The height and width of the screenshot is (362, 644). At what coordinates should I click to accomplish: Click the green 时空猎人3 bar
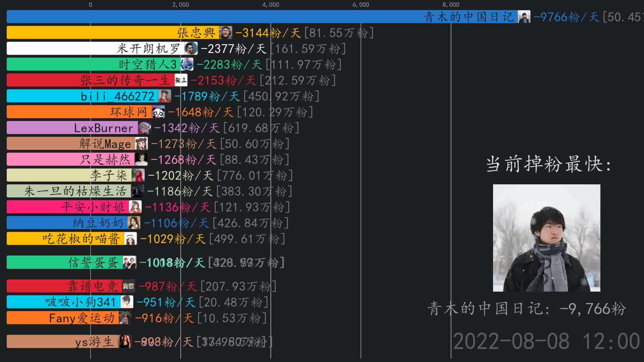[x=94, y=64]
